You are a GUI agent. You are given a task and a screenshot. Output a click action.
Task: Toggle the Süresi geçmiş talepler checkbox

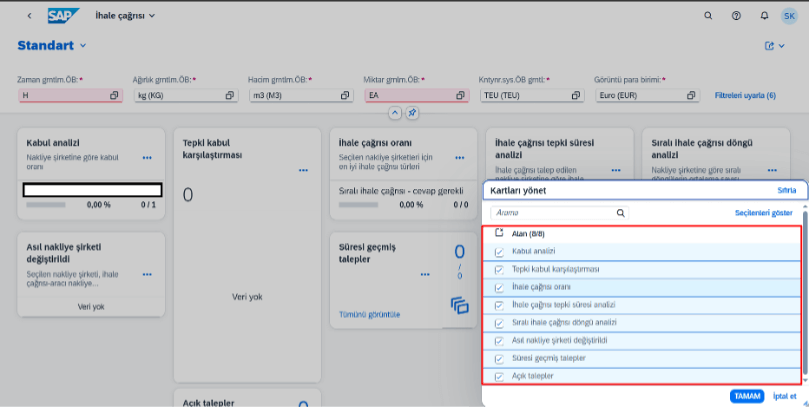pyautogui.click(x=499, y=358)
